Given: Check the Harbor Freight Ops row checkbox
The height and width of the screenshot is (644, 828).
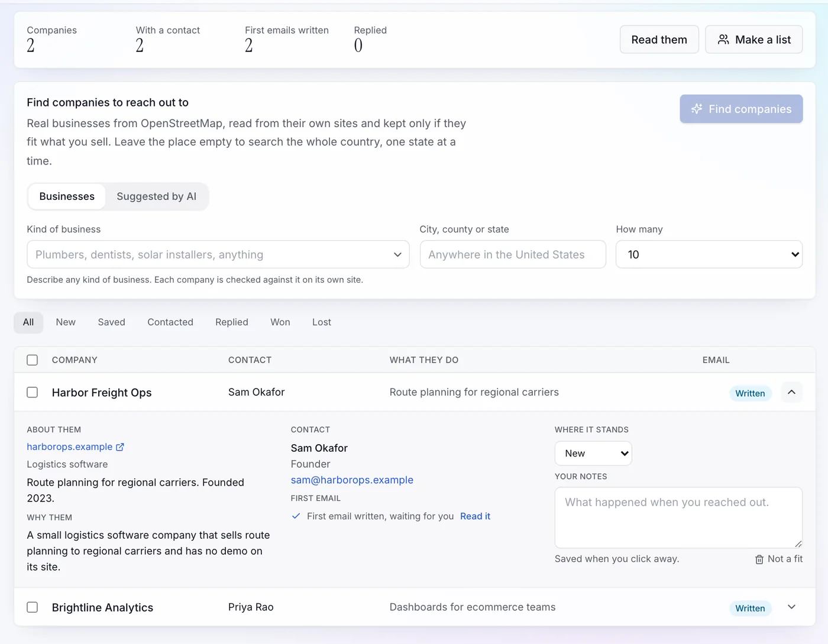Looking at the screenshot, I should (x=33, y=393).
